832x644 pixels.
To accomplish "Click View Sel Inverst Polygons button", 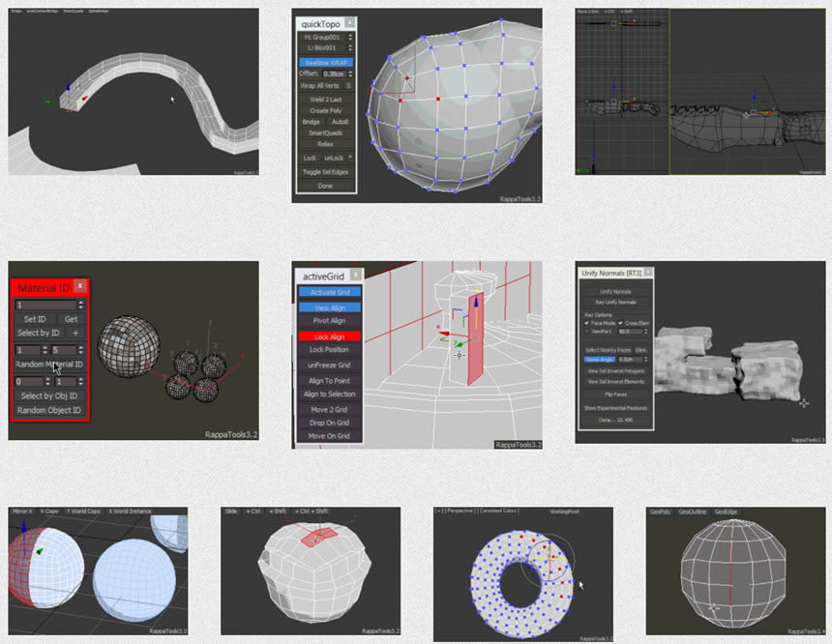I will 615,370.
